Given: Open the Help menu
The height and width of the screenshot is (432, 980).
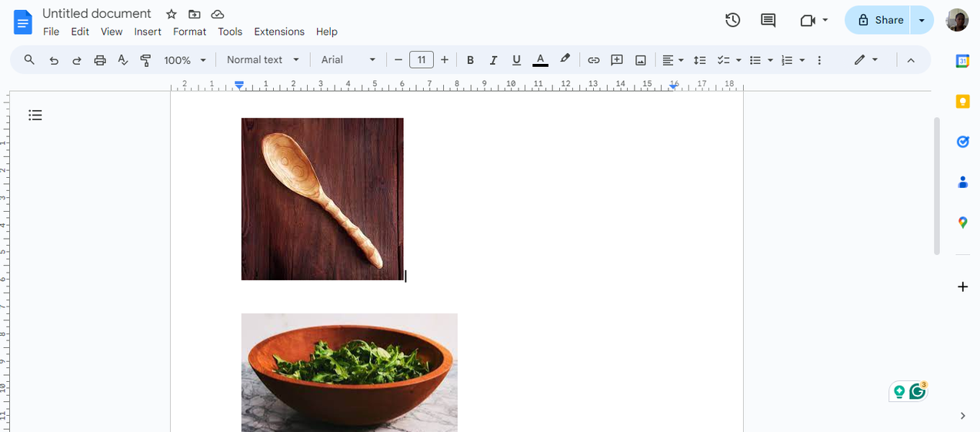Looking at the screenshot, I should pos(327,32).
